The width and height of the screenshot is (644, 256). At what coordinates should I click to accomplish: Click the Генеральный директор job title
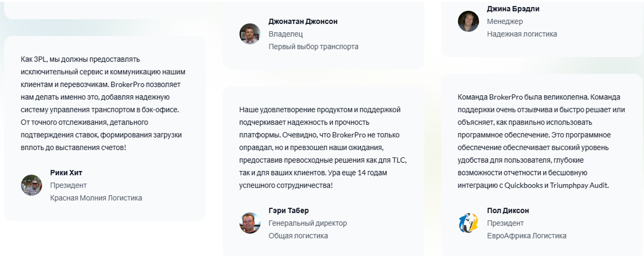click(x=308, y=223)
